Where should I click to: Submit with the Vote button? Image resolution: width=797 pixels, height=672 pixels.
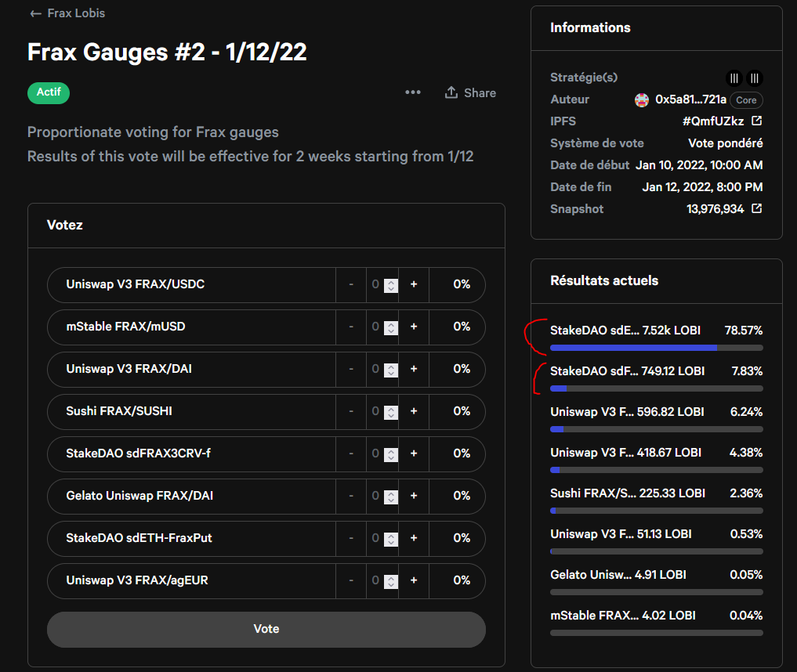pos(266,629)
